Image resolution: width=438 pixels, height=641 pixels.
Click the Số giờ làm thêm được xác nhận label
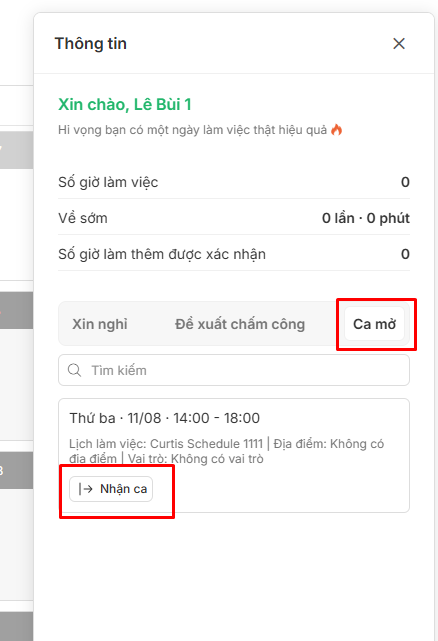162,254
